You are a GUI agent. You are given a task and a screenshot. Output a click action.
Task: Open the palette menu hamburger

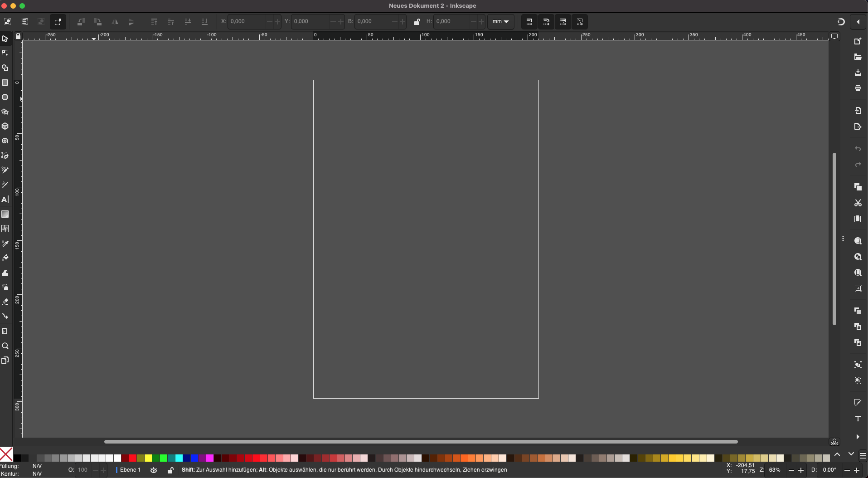coord(863,456)
